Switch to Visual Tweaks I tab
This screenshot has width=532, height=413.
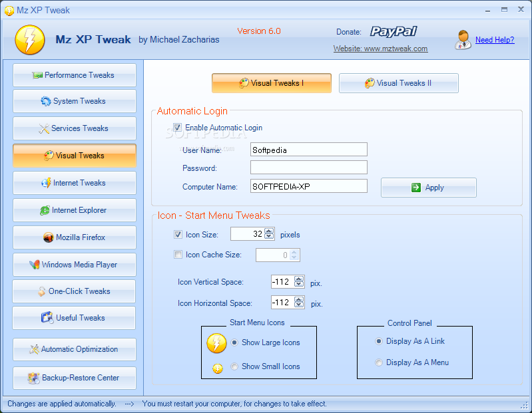[x=272, y=83]
